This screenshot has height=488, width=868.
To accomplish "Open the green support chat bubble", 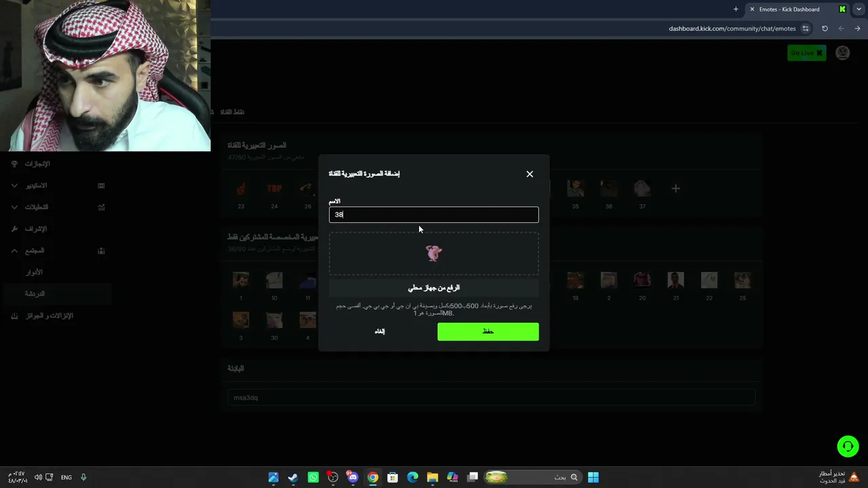I will 848,446.
